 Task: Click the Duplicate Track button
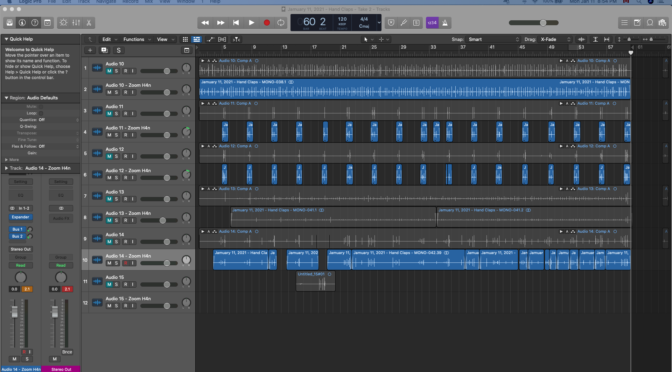coord(104,50)
